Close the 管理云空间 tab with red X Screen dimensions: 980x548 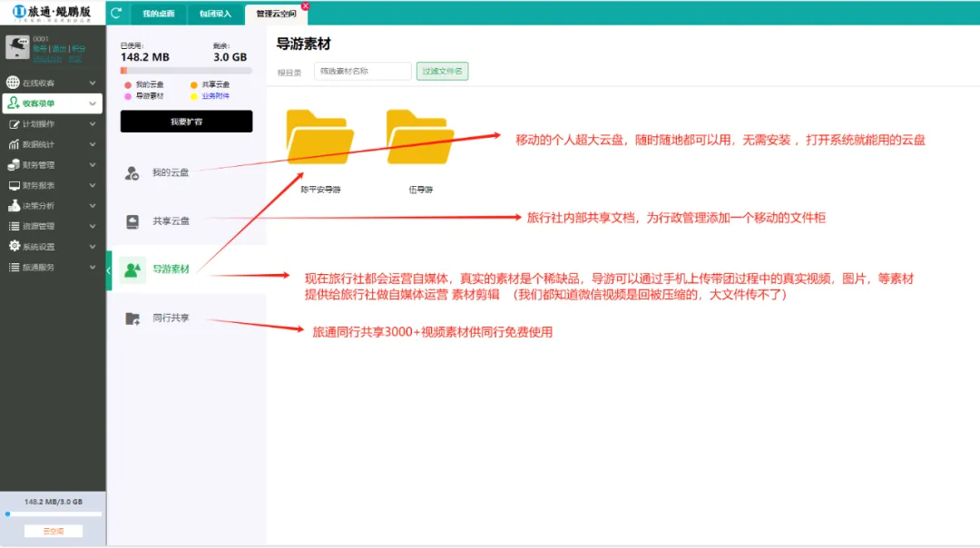305,5
